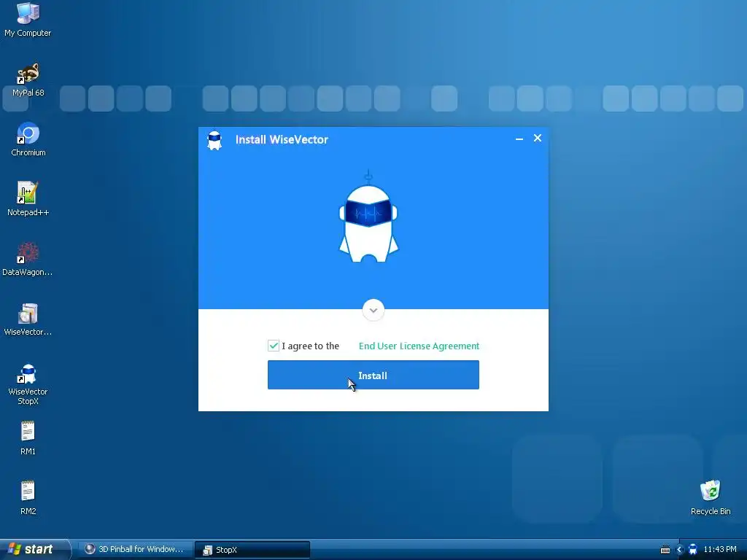Click the large robot mascot image
Screen dimensions: 747x560
pyautogui.click(x=368, y=217)
